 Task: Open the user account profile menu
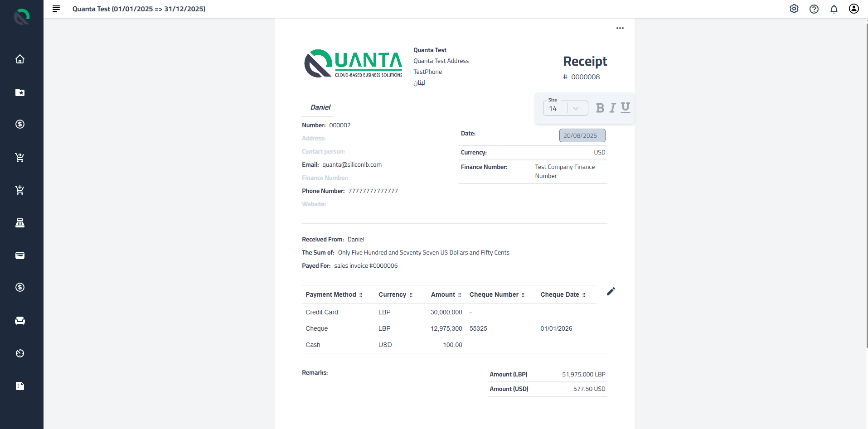click(x=853, y=9)
